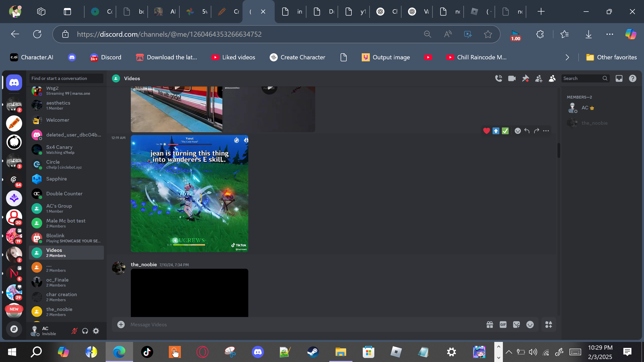Open Sx4 Canary direct message
Screen dimensions: 644x362
point(66,150)
